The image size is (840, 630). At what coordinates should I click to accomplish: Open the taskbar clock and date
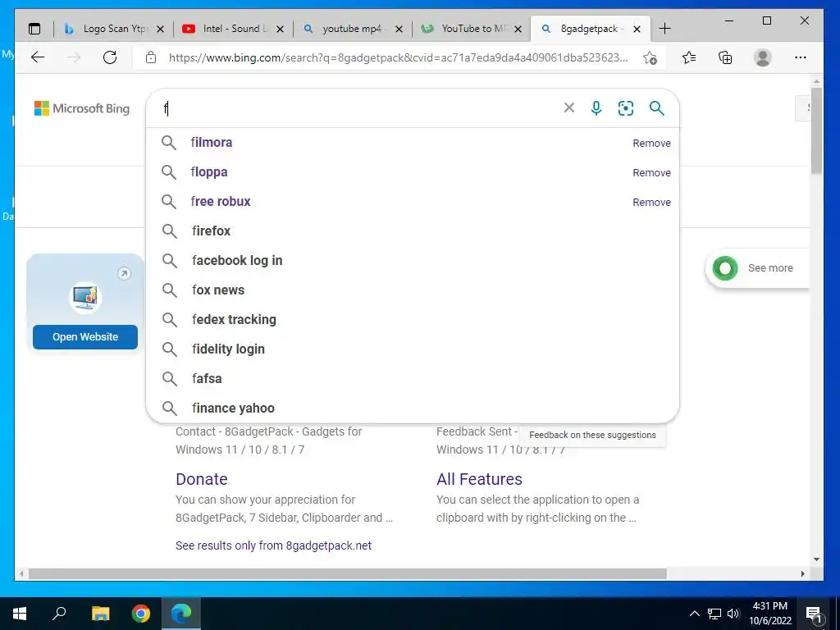pos(770,614)
